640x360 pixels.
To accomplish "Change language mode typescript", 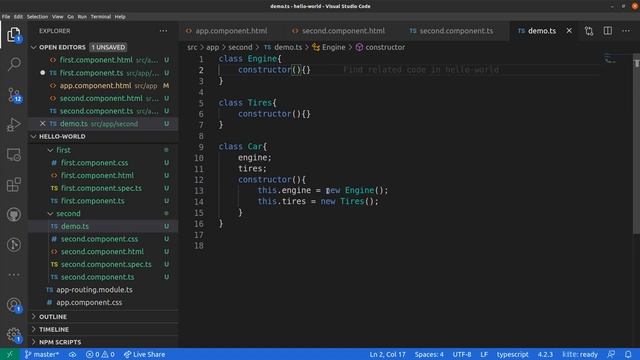I will [512, 354].
